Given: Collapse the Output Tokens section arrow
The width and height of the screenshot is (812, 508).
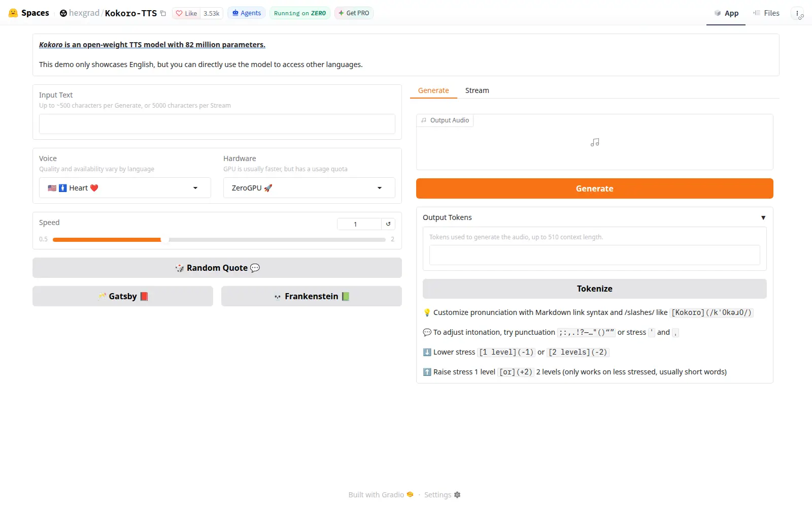Looking at the screenshot, I should [763, 217].
